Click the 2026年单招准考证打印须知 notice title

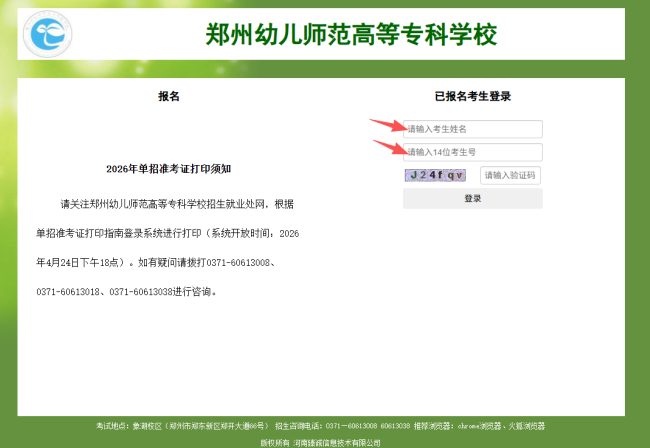click(x=168, y=169)
